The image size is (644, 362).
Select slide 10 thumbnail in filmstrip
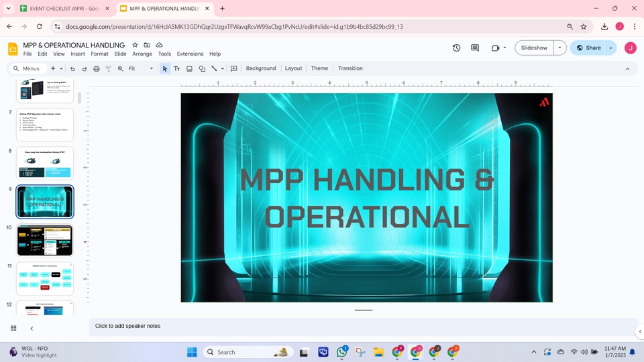tap(45, 241)
